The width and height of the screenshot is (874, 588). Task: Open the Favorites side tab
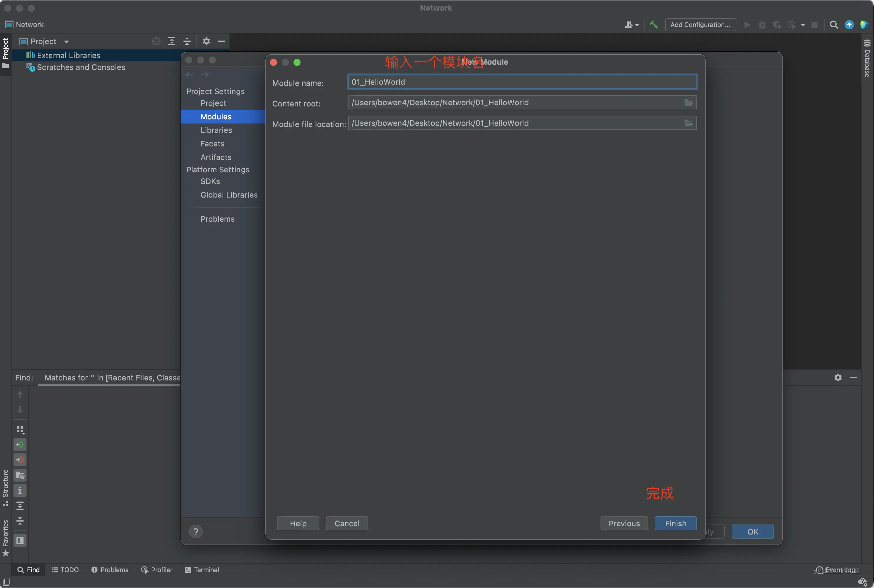point(5,538)
